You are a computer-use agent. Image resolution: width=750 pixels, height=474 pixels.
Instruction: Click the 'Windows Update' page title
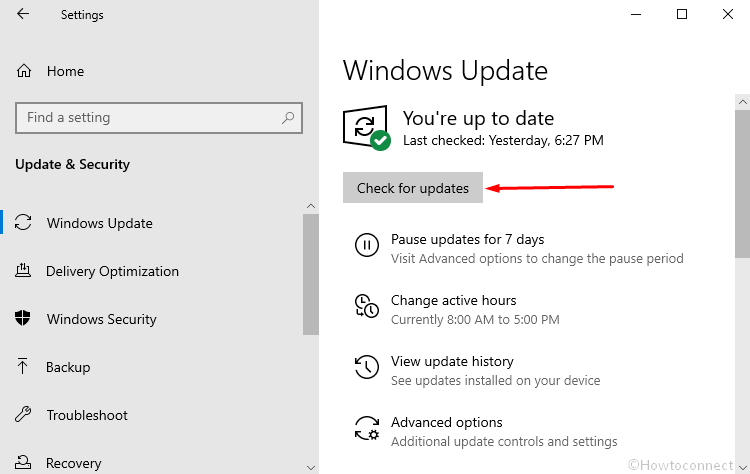pyautogui.click(x=445, y=71)
